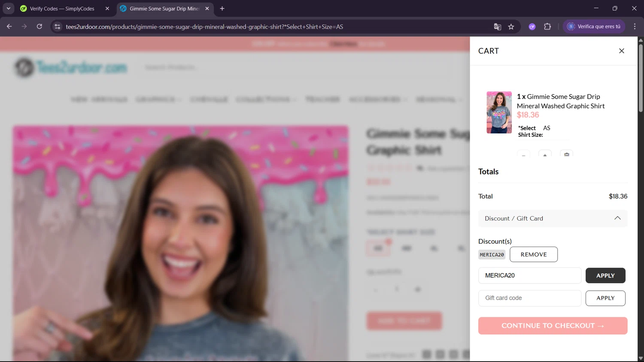Click the AS shirt size value
The image size is (644, 362).
[x=547, y=128]
